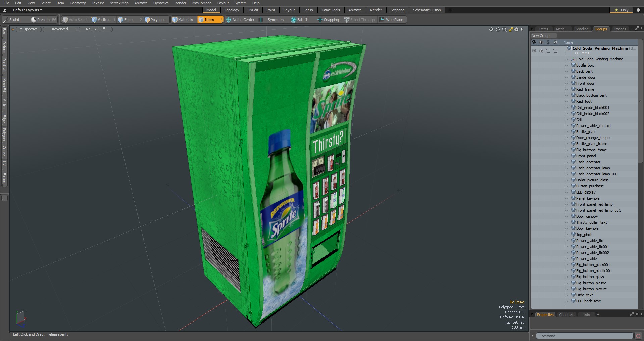Expand viewport options arrow

522,29
